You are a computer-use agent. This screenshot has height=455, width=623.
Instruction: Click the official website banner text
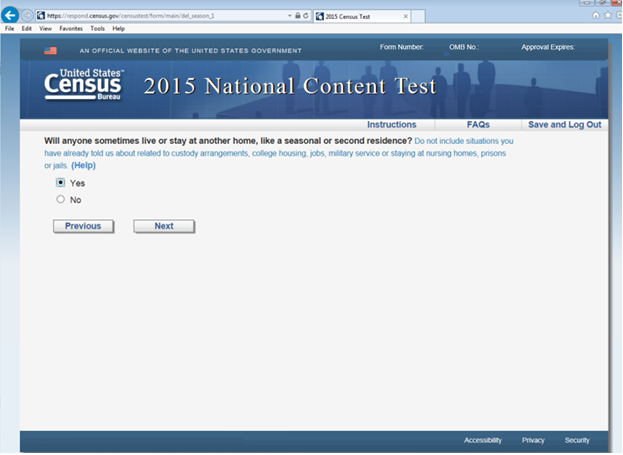click(x=191, y=51)
